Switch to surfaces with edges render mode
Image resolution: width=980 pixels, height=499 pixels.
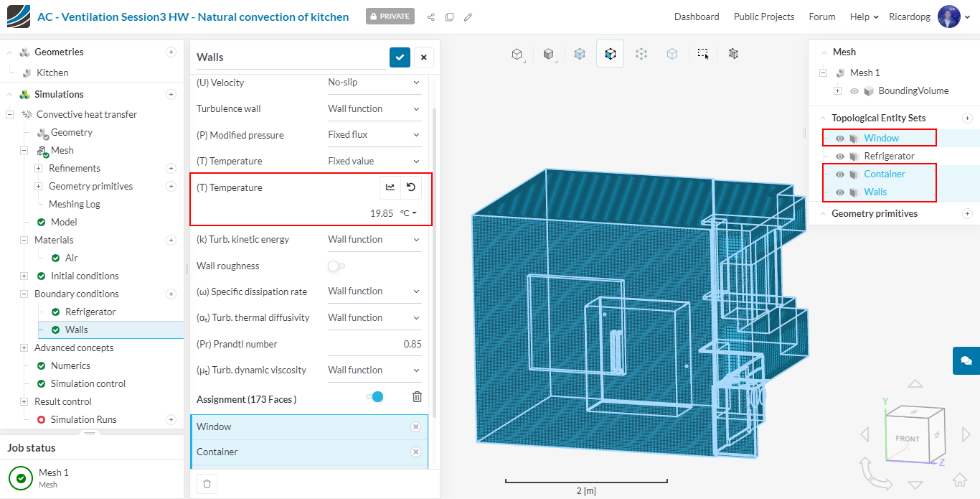[549, 53]
